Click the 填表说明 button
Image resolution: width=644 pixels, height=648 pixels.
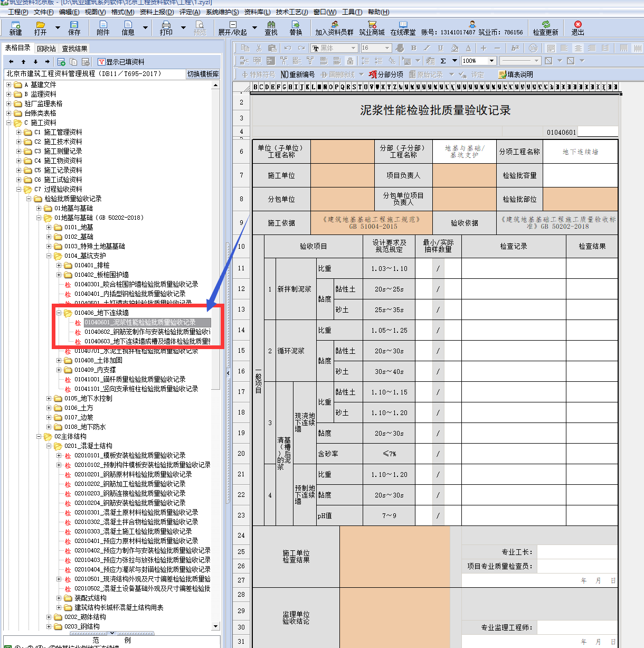[x=516, y=74]
